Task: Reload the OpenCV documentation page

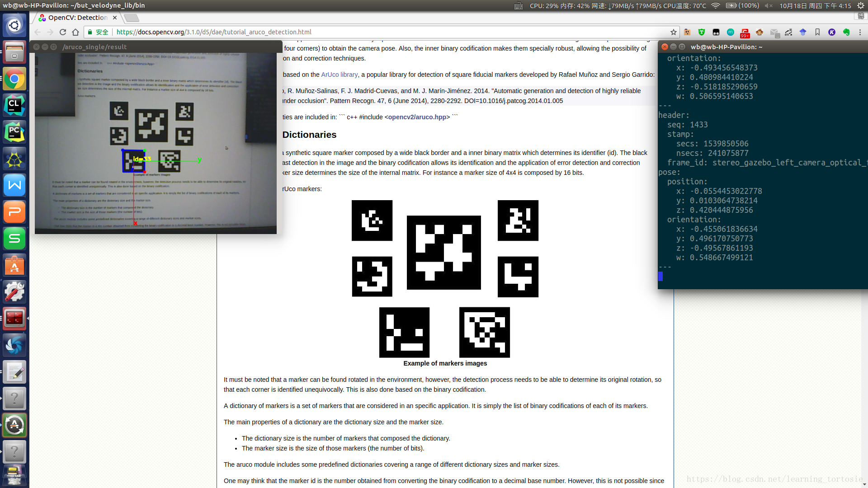Action: [x=63, y=32]
